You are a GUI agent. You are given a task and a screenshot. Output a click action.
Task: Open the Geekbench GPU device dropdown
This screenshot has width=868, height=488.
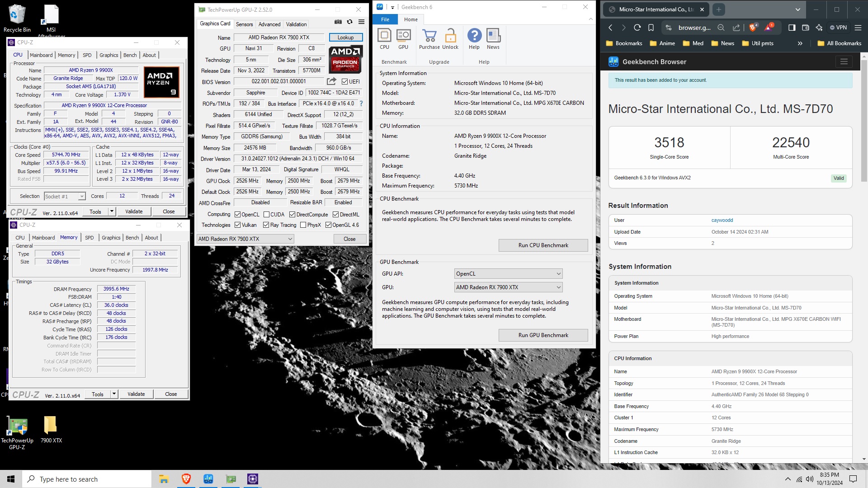[x=508, y=287]
